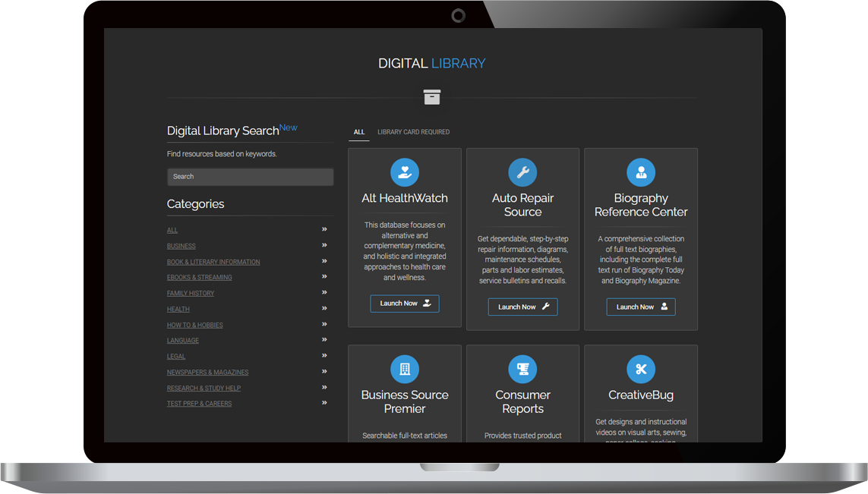Click the CreativeBug scissors icon

[x=641, y=369]
